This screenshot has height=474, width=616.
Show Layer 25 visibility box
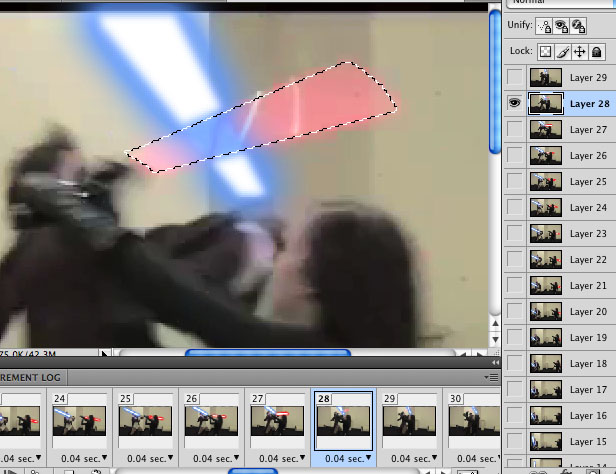[x=515, y=181]
